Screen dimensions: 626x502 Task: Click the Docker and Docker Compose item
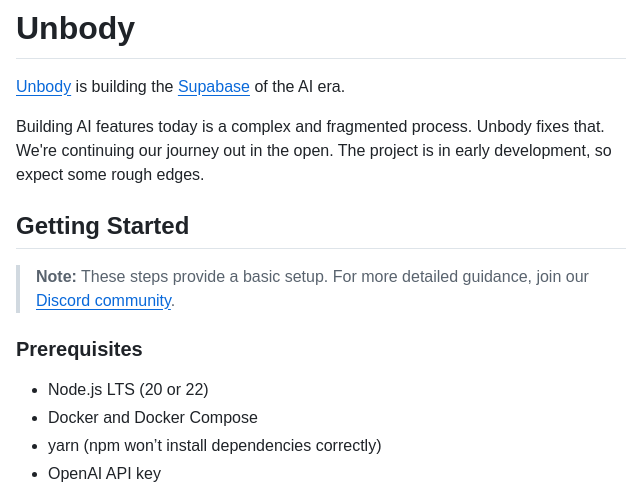click(152, 418)
